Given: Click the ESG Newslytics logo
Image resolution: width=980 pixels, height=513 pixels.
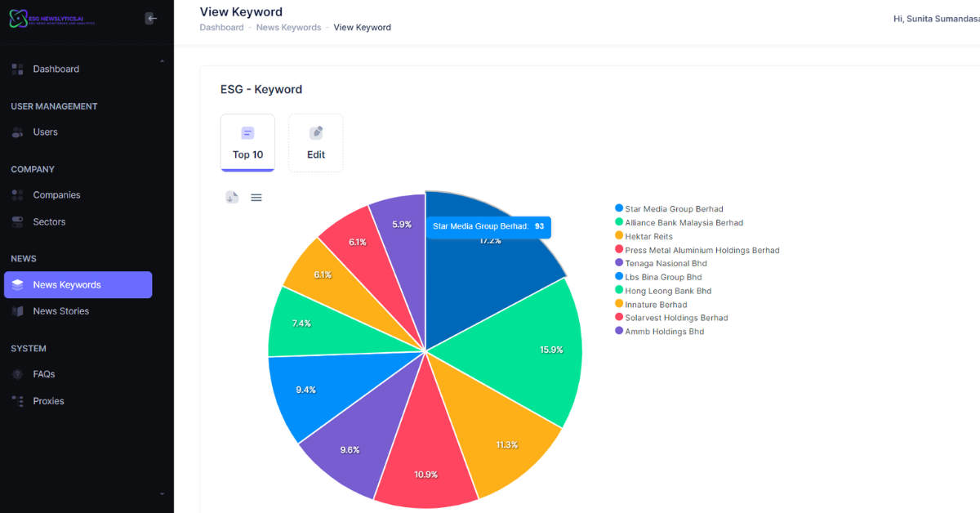Looking at the screenshot, I should [x=52, y=18].
